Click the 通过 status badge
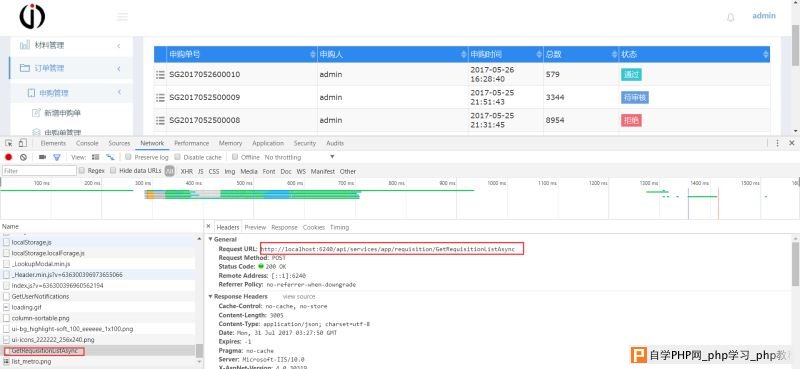Image resolution: width=800 pixels, height=369 pixels. 631,75
